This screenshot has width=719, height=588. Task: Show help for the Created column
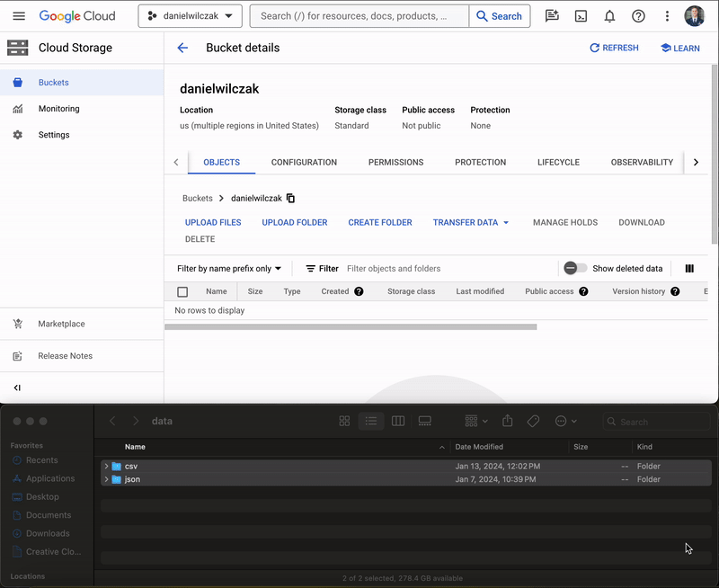[x=359, y=291]
